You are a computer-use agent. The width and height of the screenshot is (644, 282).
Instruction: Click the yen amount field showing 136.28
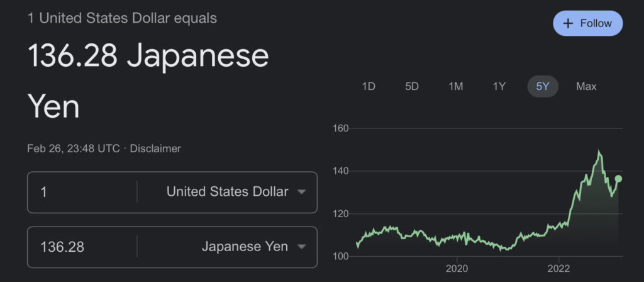[x=82, y=247]
